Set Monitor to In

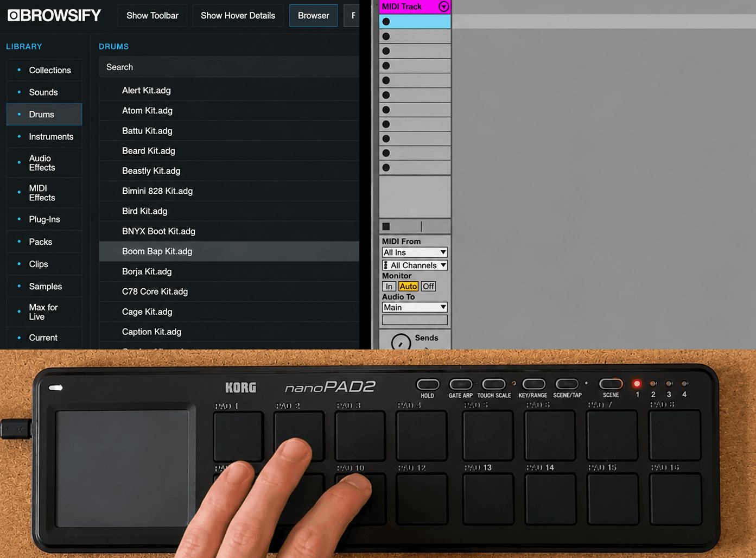(x=389, y=286)
